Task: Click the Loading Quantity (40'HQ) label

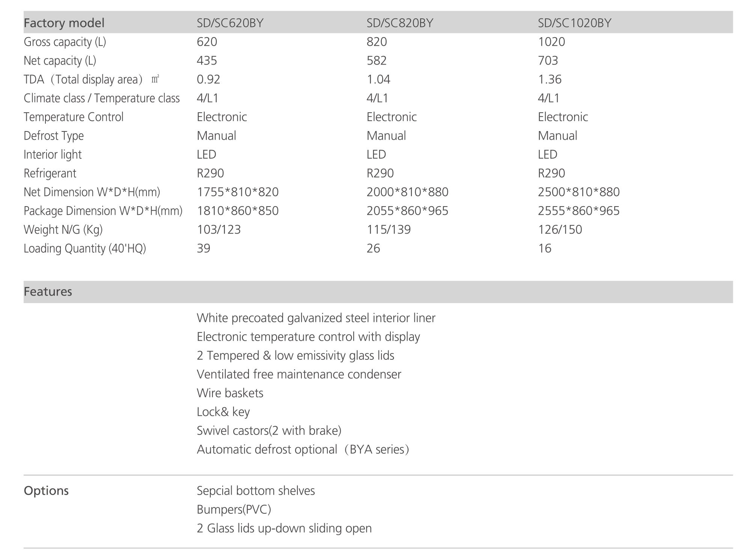Action: 84,248
